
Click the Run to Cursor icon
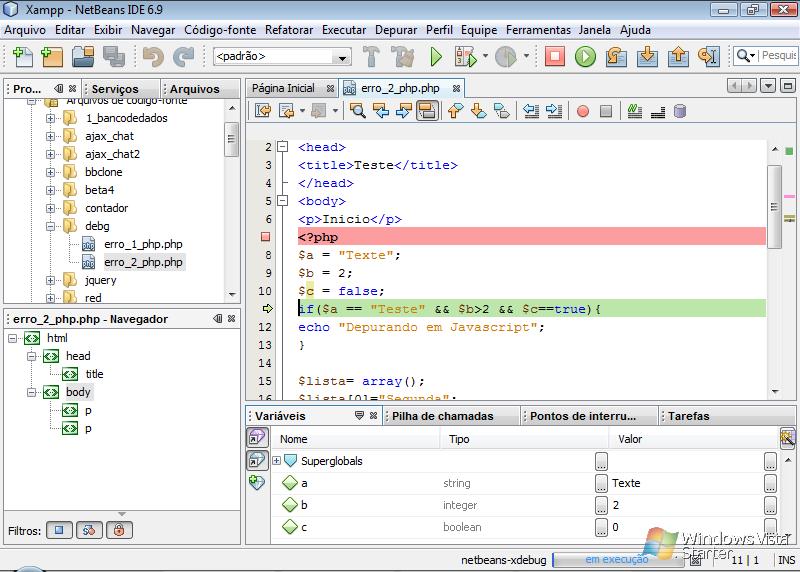pyautogui.click(x=709, y=56)
